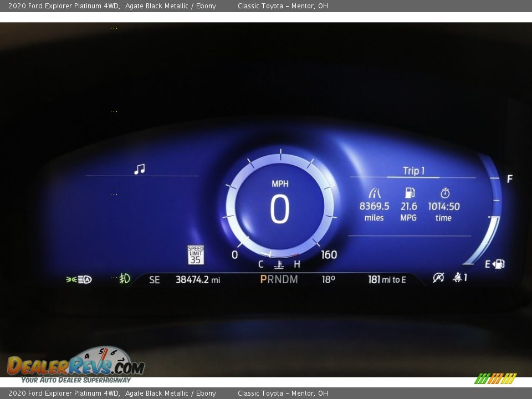Click the highlighted P gear indicator
This screenshot has width=532, height=399.
[x=263, y=279]
